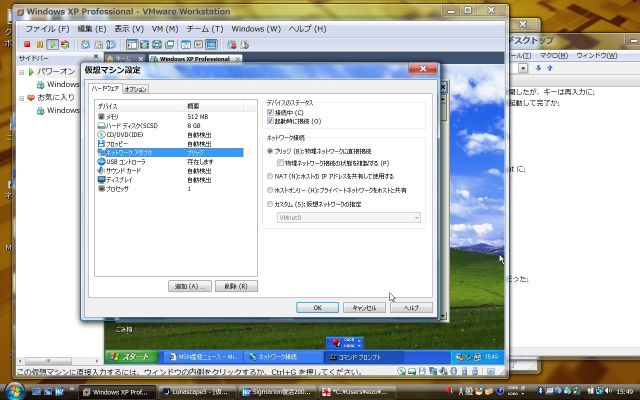The width and height of the screenshot is (640, 400).
Task: Open the dropdown arrow in right window toolbar
Action: pyautogui.click(x=523, y=68)
